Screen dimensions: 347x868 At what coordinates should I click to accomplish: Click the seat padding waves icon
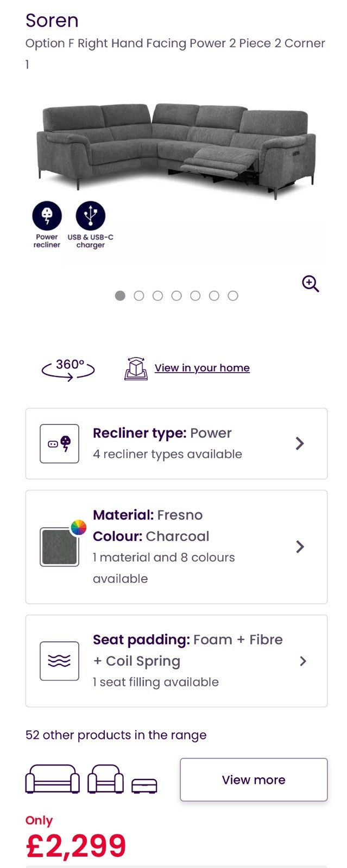coord(59,661)
